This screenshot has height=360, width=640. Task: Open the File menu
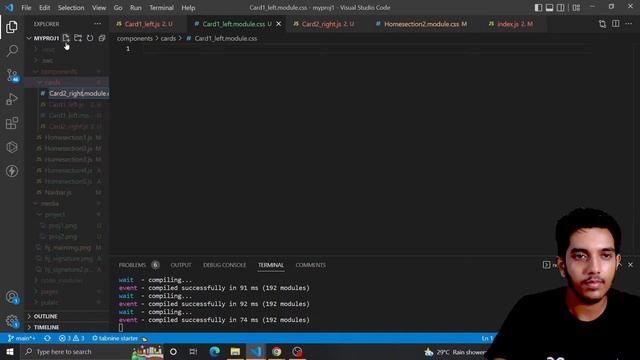[26, 8]
